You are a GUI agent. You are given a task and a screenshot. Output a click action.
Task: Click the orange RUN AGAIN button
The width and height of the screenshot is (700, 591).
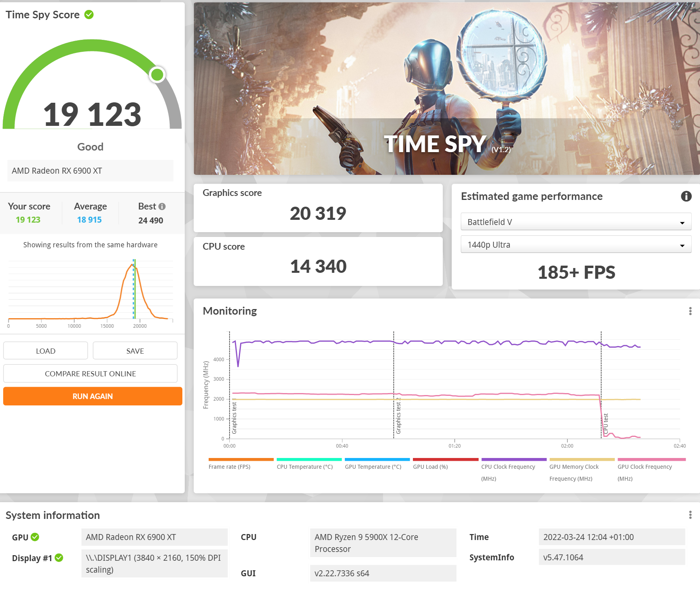tap(93, 396)
